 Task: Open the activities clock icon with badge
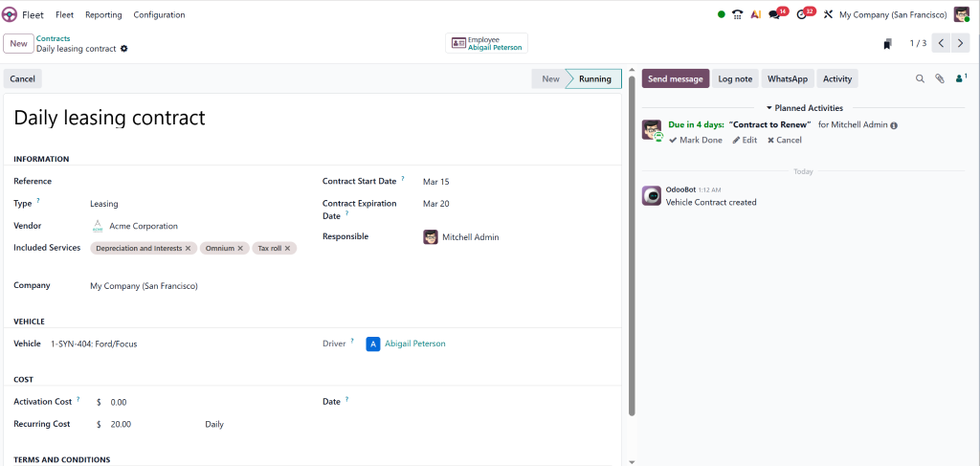803,14
